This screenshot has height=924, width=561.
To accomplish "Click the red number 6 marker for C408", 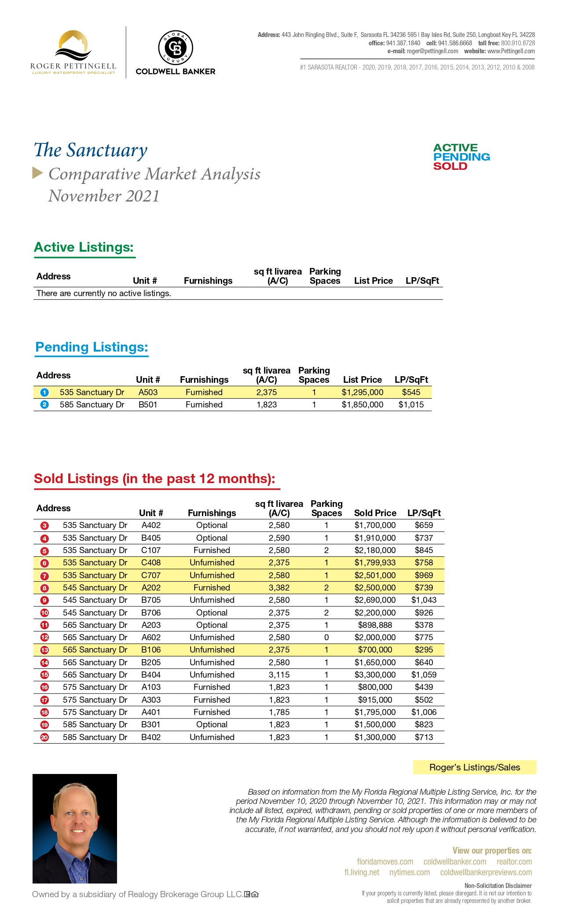I will pos(44,563).
